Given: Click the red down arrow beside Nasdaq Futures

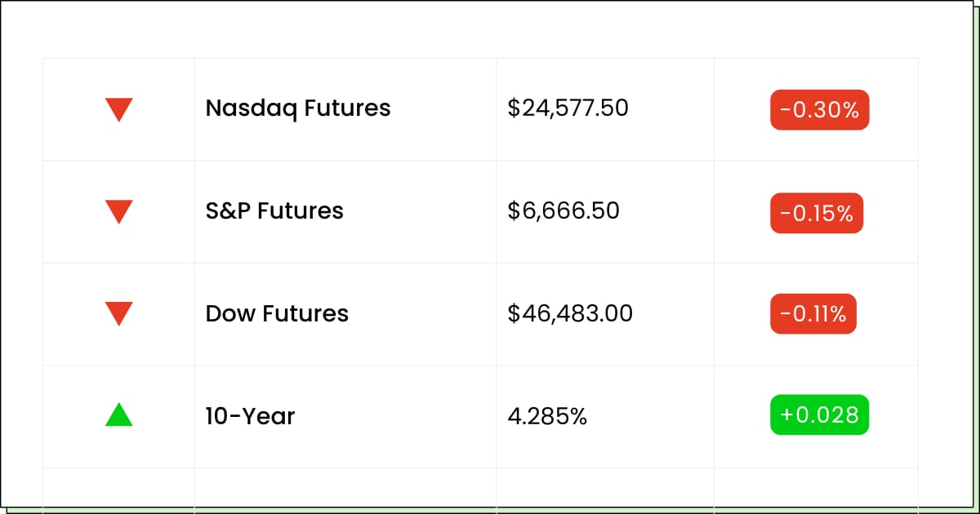Looking at the screenshot, I should pos(118,109).
